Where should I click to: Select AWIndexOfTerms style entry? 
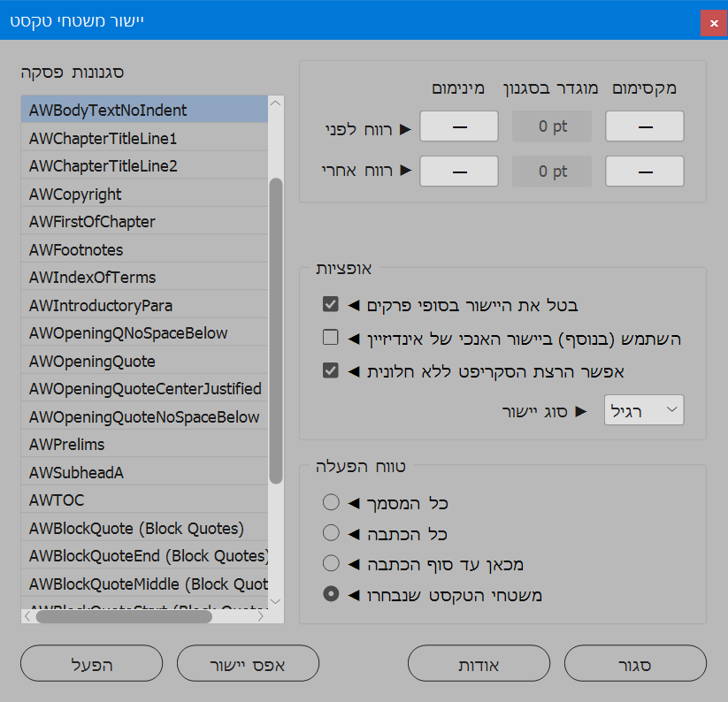click(x=144, y=277)
